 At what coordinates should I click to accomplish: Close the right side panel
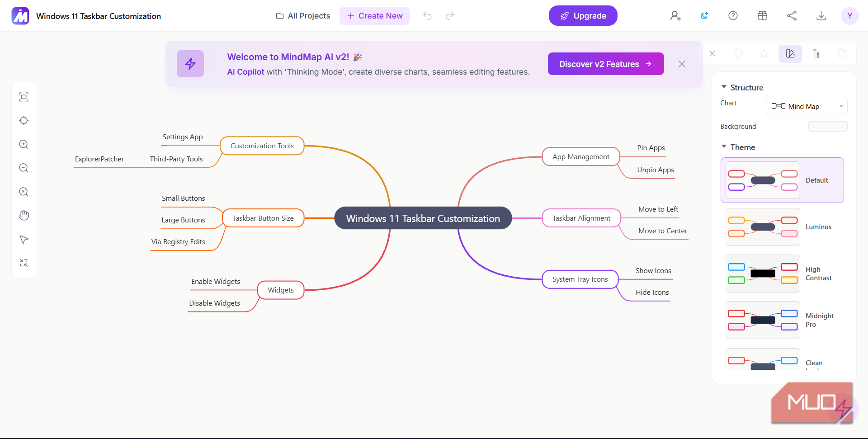712,54
